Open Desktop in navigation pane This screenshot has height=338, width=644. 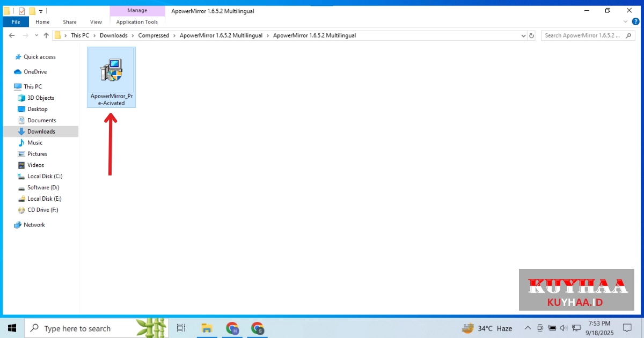pyautogui.click(x=33, y=109)
